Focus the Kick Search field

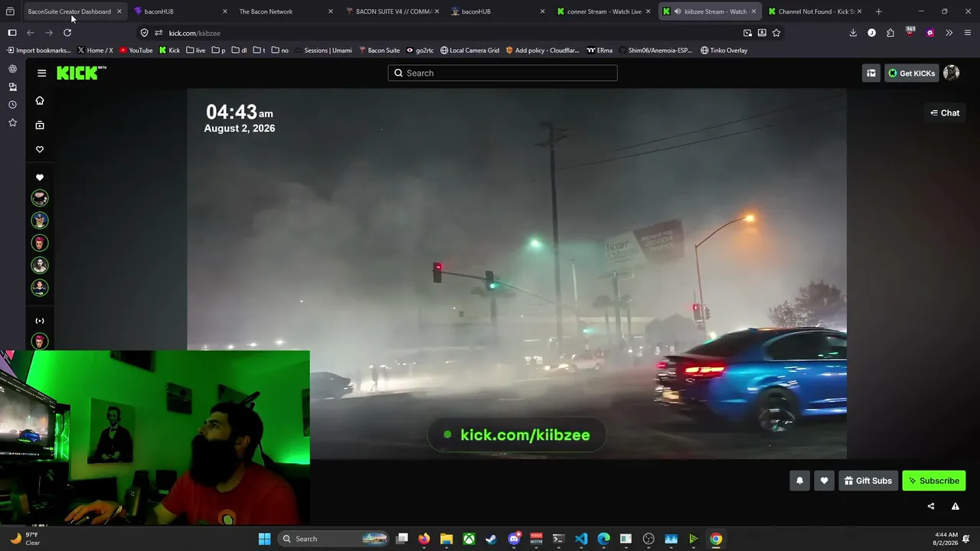coord(502,73)
